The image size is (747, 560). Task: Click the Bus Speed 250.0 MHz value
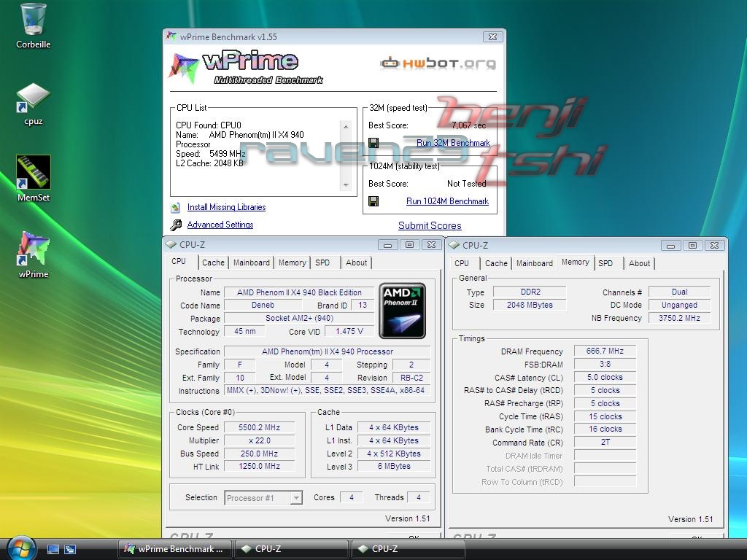(259, 454)
